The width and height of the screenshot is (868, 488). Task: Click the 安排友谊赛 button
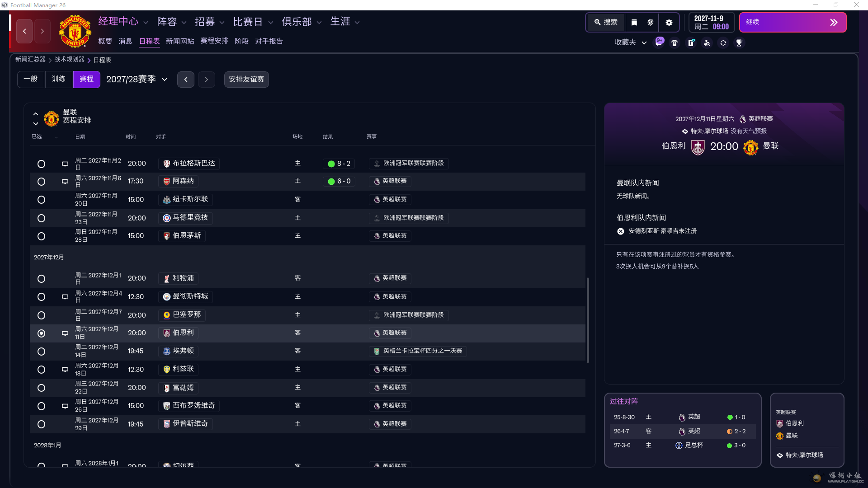(x=246, y=79)
